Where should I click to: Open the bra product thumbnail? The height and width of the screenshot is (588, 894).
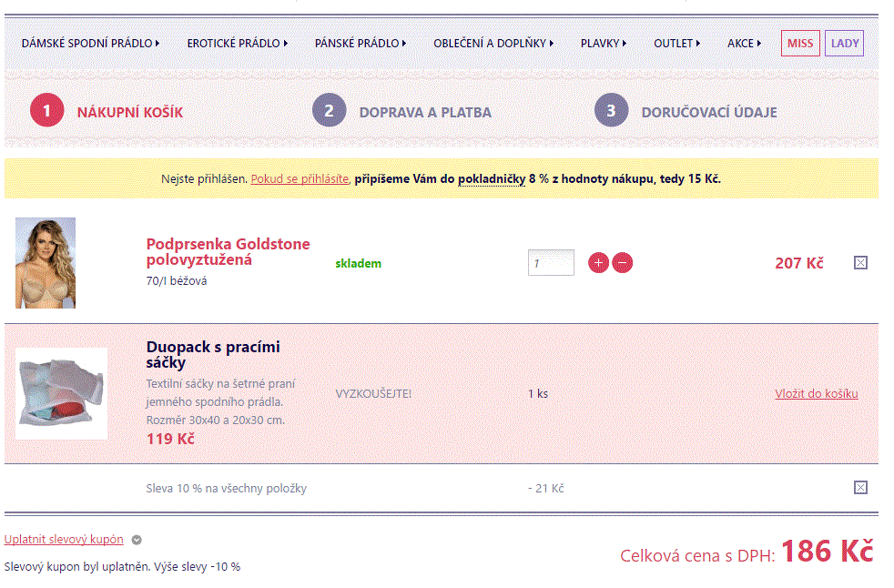click(46, 263)
